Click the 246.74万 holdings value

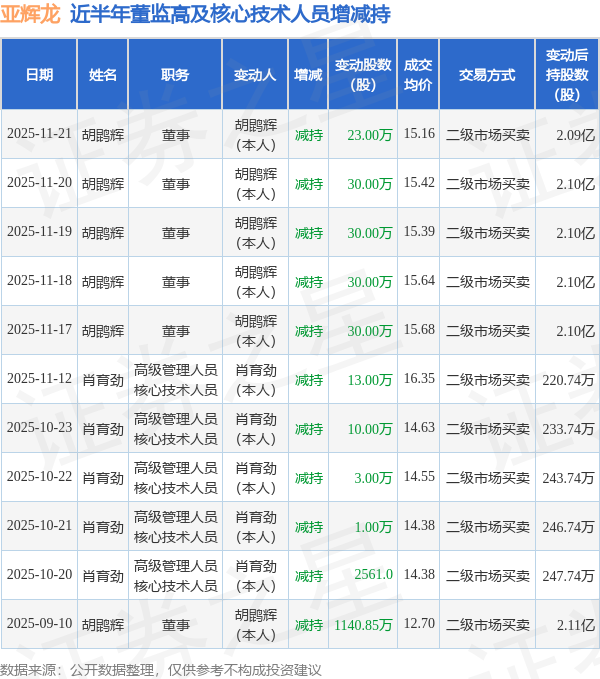(568, 527)
